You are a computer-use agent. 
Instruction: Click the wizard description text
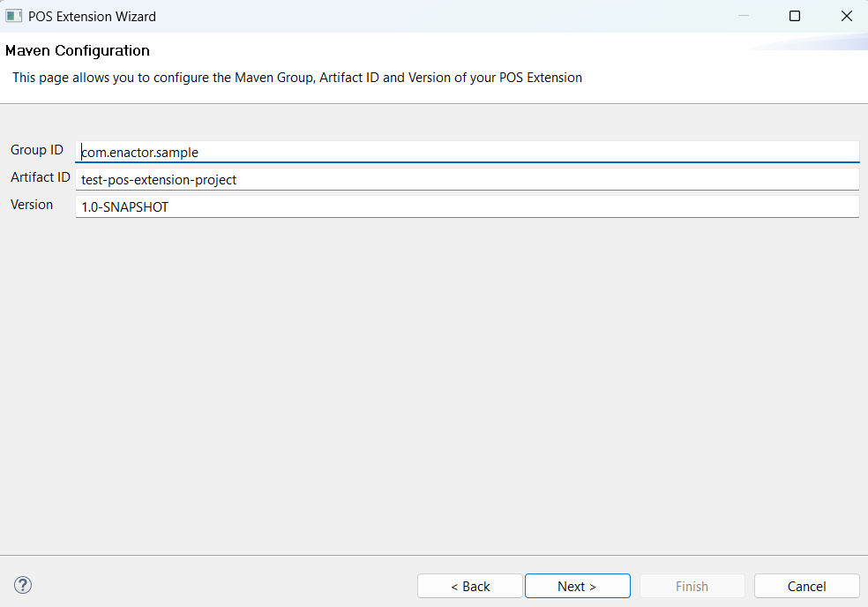[296, 78]
